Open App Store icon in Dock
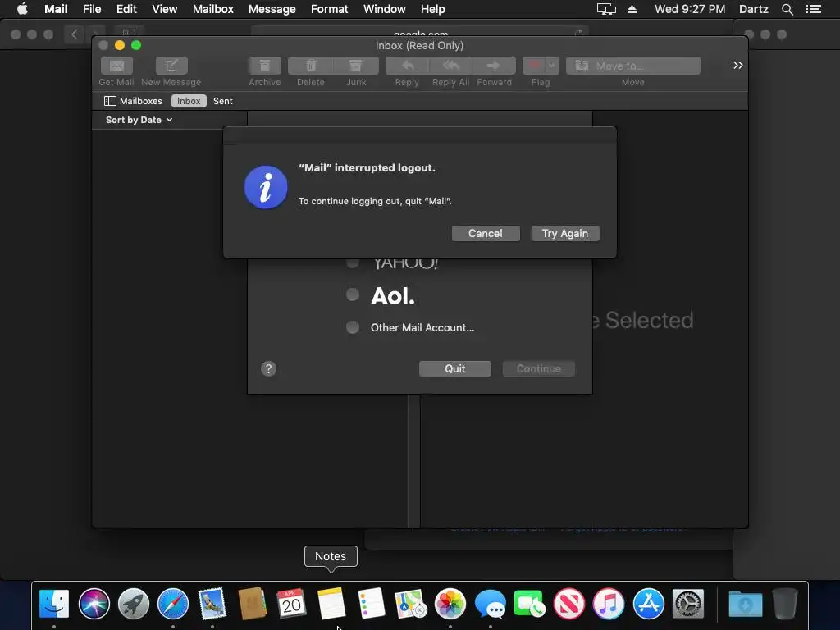Image resolution: width=840 pixels, height=630 pixels. pos(648,603)
